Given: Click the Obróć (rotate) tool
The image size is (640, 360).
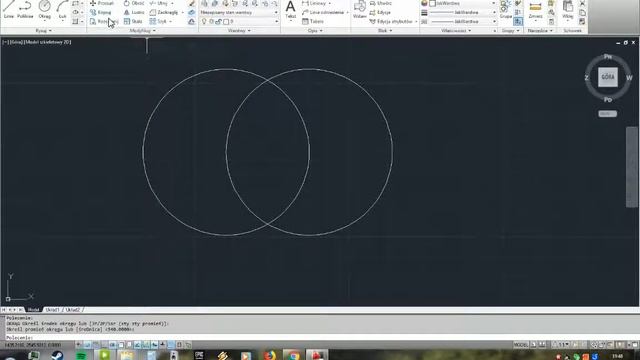Looking at the screenshot, I should tap(134, 3).
